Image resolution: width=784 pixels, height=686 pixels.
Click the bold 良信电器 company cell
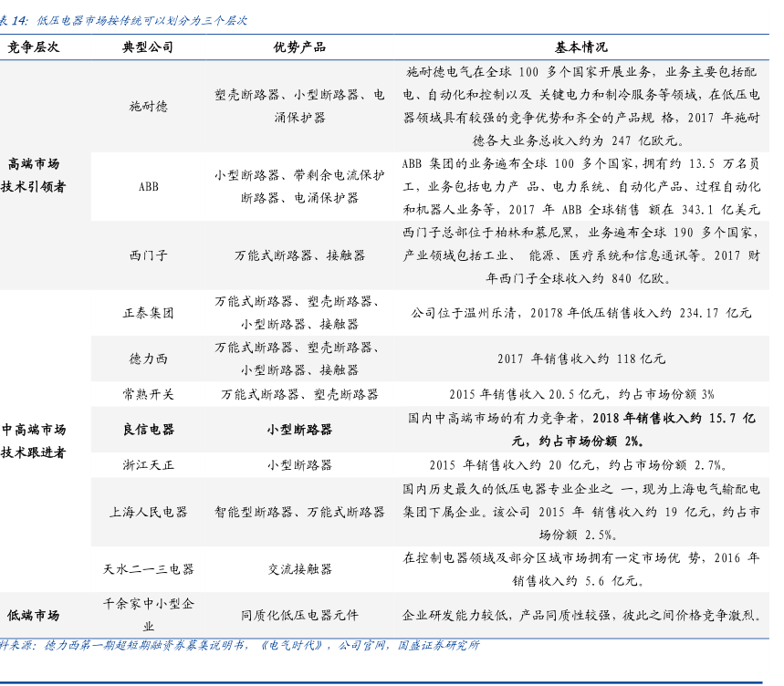point(148,430)
